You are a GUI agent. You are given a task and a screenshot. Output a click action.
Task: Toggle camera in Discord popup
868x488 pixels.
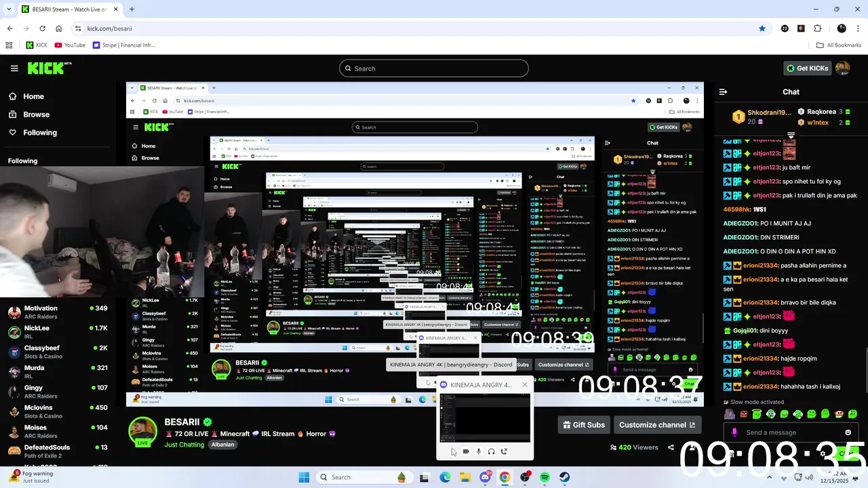click(x=466, y=451)
